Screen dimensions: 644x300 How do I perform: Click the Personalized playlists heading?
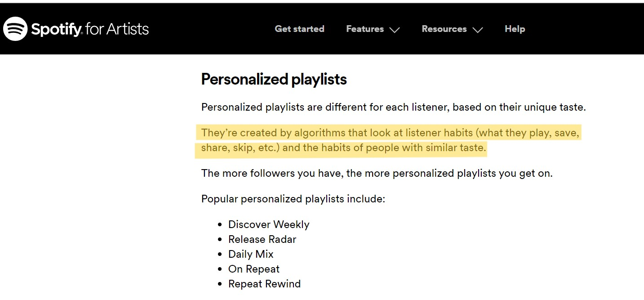(x=274, y=80)
